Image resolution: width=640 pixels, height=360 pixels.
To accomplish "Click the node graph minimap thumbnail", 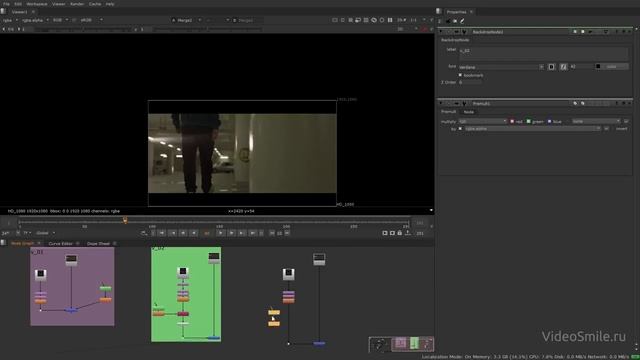I will 401,344.
